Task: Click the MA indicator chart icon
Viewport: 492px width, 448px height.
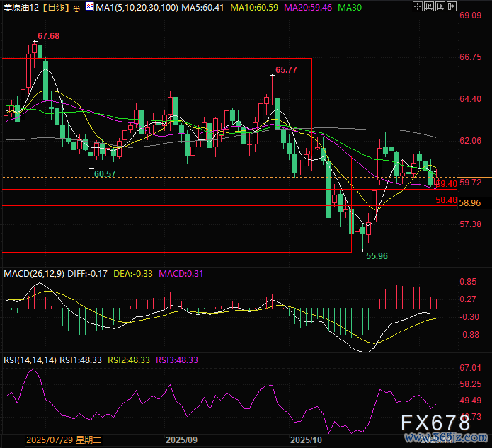Action: pos(88,8)
